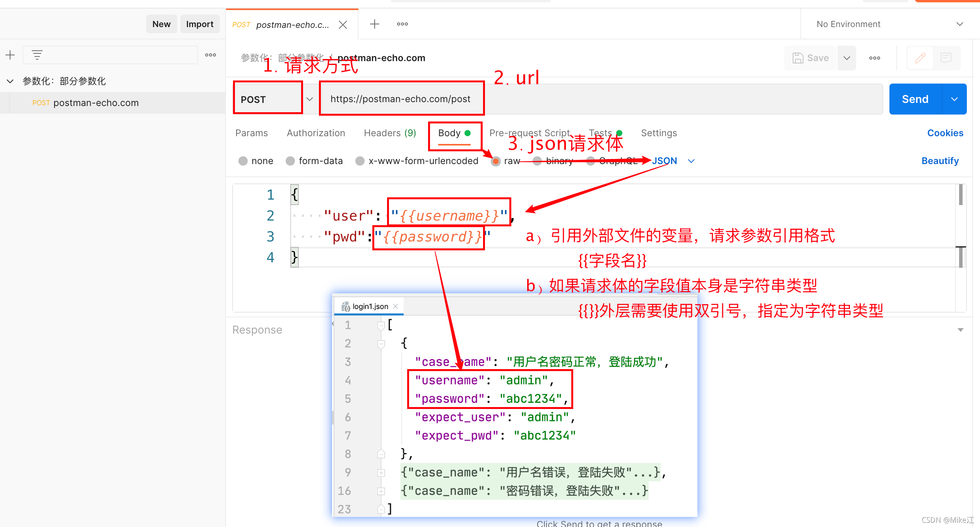Open sidebar three-dot options menu
Viewport: 980px width, 527px height.
point(211,55)
